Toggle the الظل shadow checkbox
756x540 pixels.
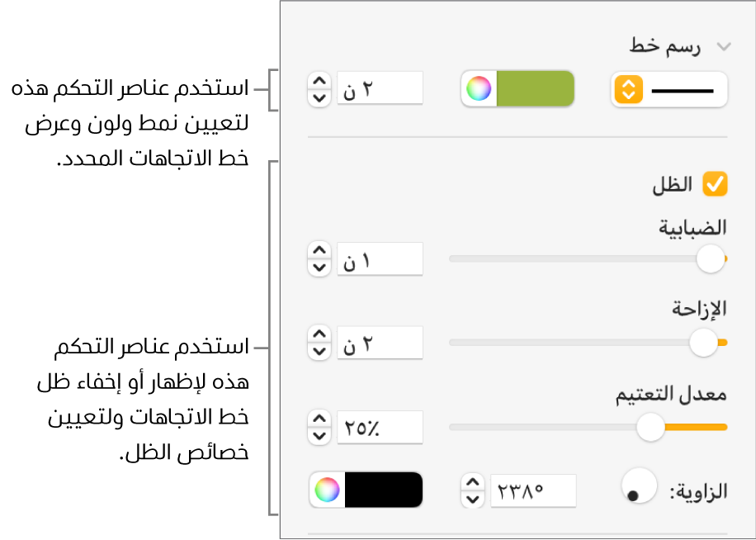point(714,184)
